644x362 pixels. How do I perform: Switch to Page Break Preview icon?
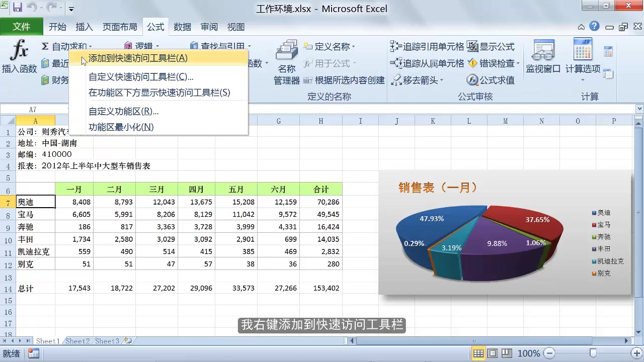(507, 353)
